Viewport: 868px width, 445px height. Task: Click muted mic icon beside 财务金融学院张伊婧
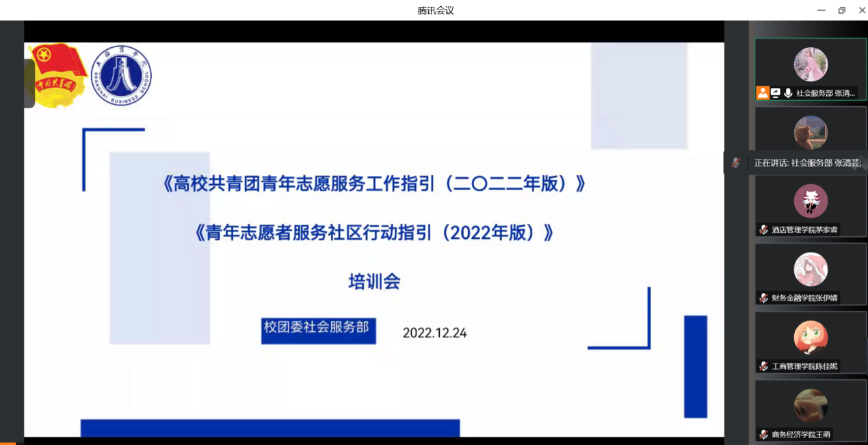coord(763,298)
